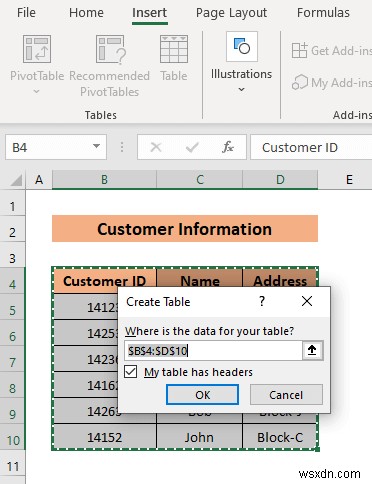Collapse dialog range selector arrow
Viewport: 372px width, 484px height.
point(312,350)
